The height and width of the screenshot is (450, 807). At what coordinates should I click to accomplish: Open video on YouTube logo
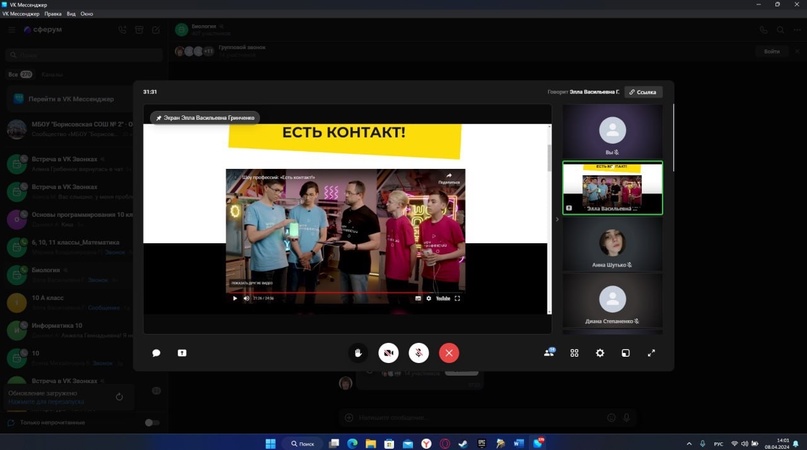pos(443,298)
